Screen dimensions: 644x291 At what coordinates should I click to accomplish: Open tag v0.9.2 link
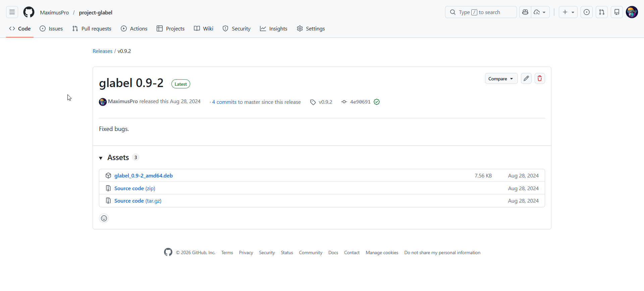tap(325, 102)
